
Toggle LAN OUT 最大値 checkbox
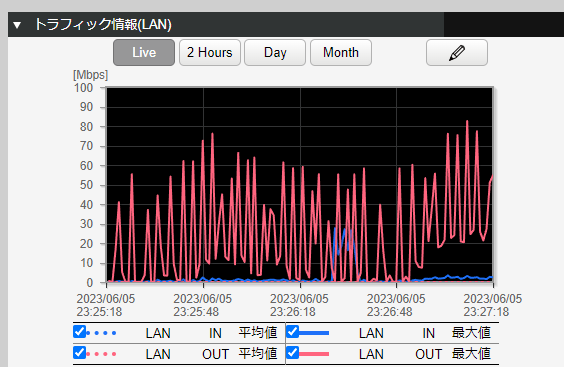(x=292, y=353)
